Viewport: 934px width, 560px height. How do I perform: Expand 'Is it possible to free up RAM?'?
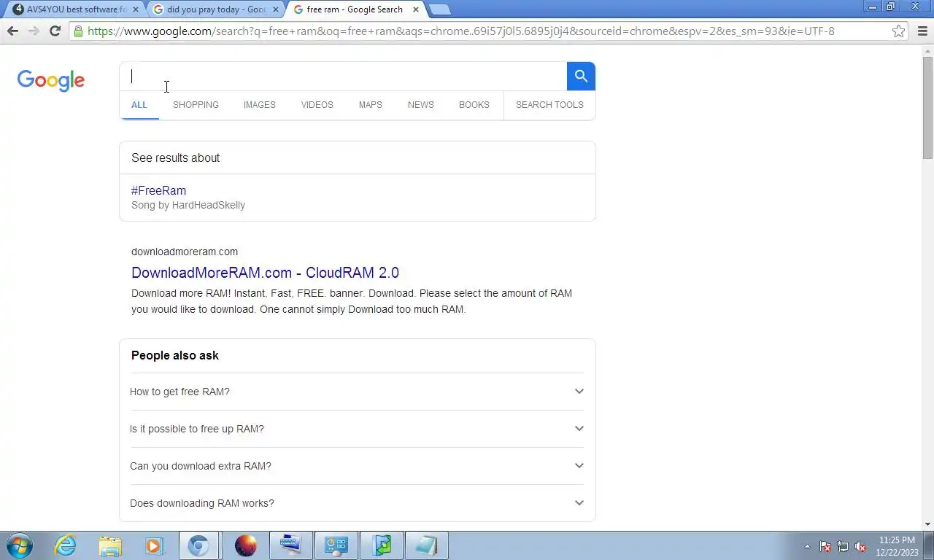[x=358, y=429]
